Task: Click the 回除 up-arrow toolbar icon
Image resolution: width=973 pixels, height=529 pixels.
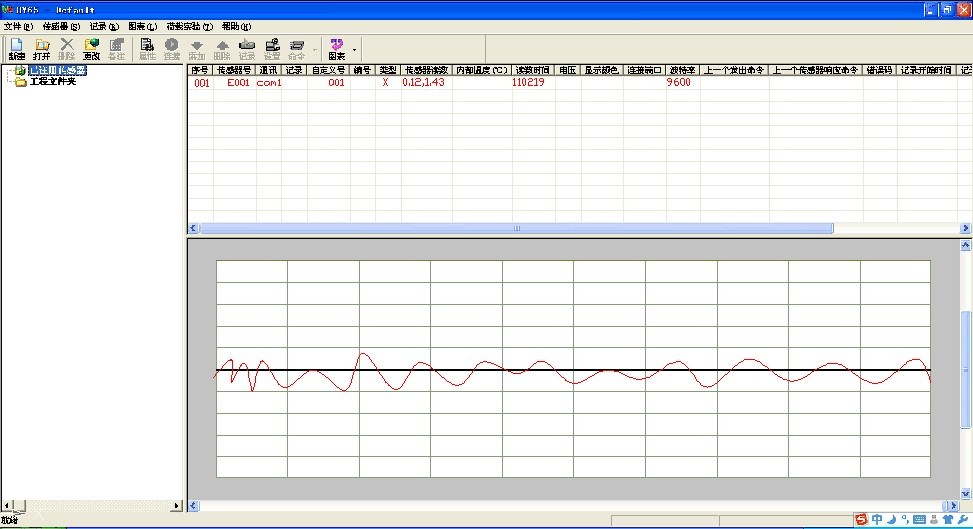Action: (x=222, y=49)
